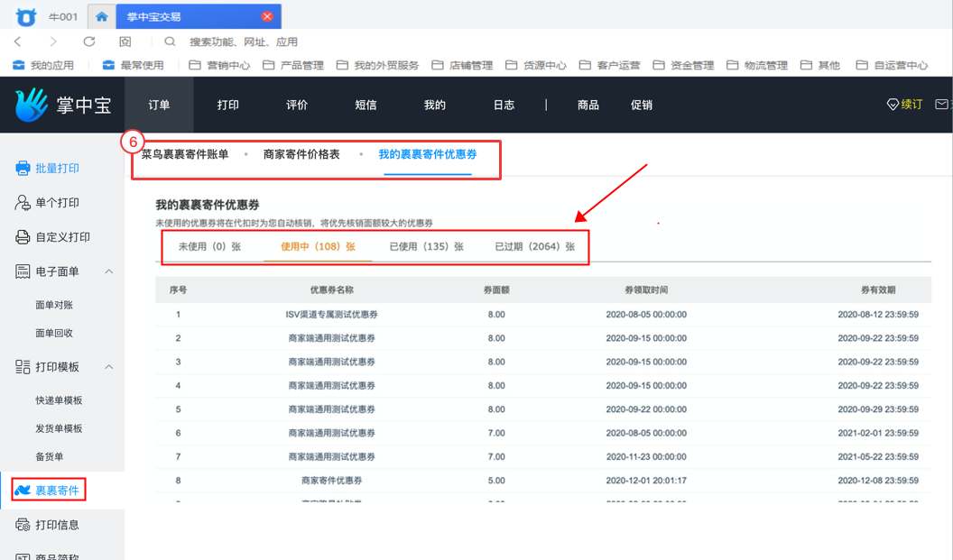Open 其他 bookmark folder
This screenshot has height=560, width=953.
820,65
